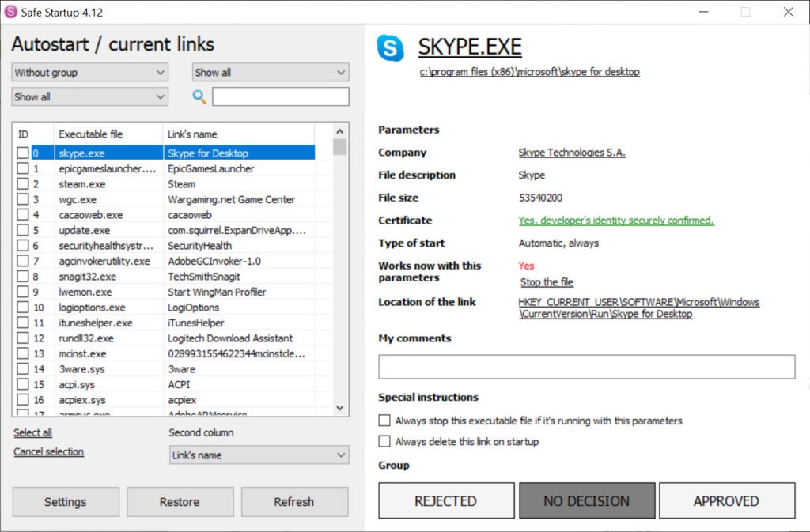This screenshot has height=532, width=810.
Task: Click the Settings button
Action: (66, 501)
